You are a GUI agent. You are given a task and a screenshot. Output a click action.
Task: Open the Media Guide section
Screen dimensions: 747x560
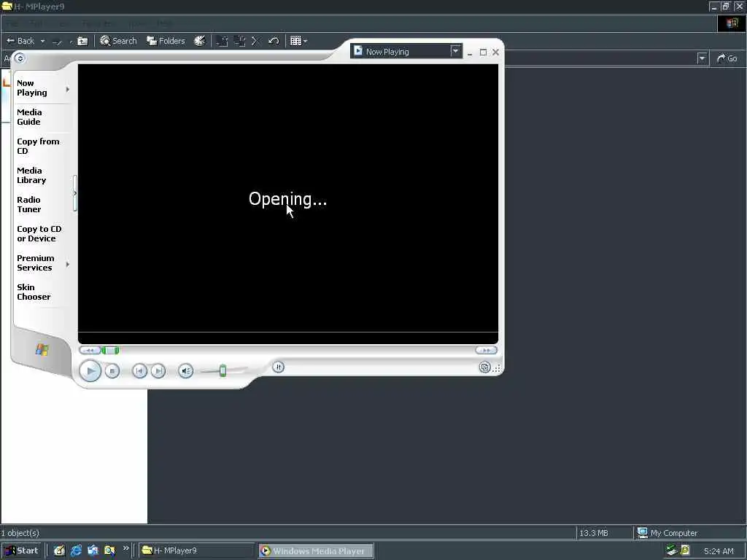(29, 117)
